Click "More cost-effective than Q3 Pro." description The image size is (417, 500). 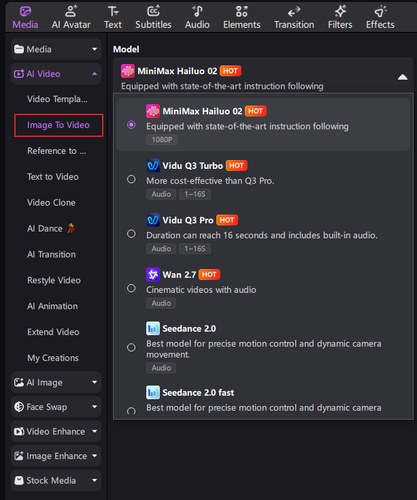210,181
